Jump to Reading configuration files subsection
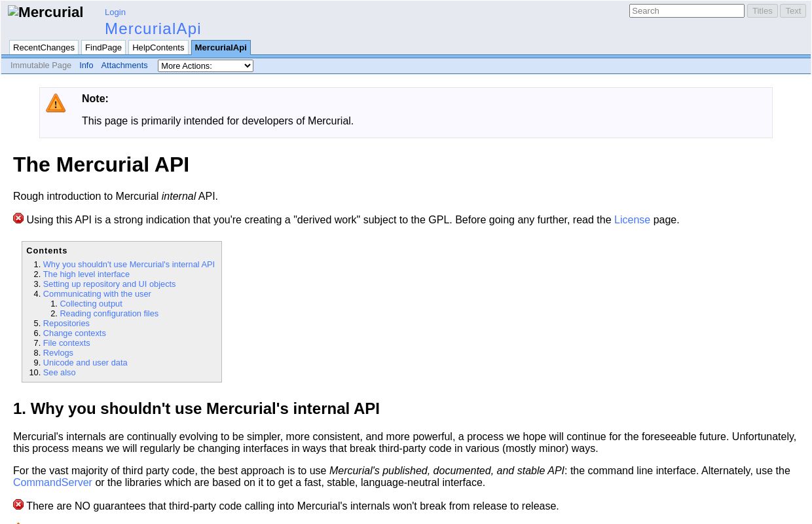This screenshot has width=812, height=524. 109,314
